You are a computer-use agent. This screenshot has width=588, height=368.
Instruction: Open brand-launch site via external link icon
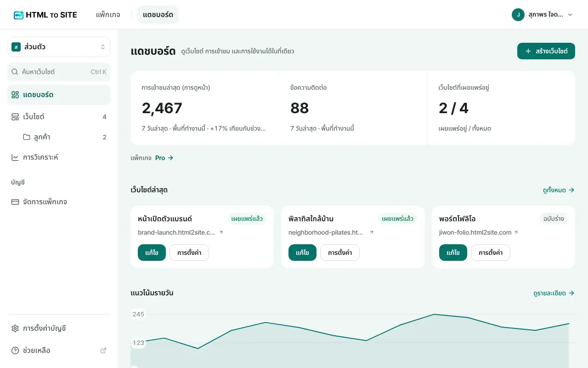(221, 232)
